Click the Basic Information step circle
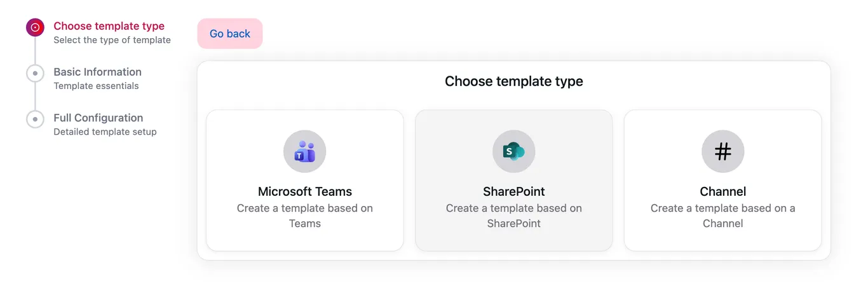This screenshot has height=302, width=868. coord(35,73)
